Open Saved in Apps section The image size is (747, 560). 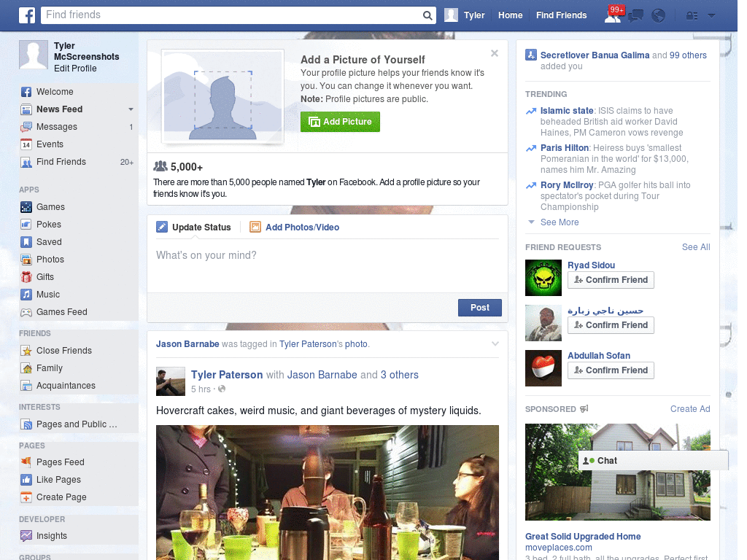(x=79, y=242)
